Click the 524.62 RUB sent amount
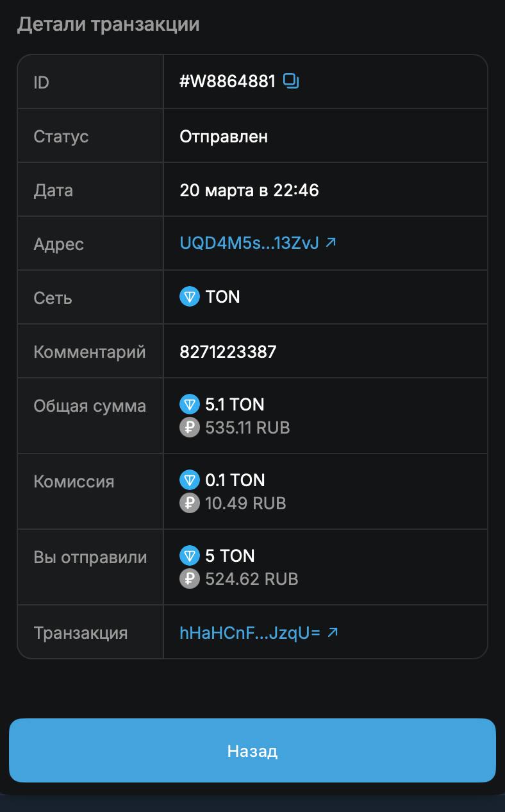This screenshot has width=505, height=812. 251,579
